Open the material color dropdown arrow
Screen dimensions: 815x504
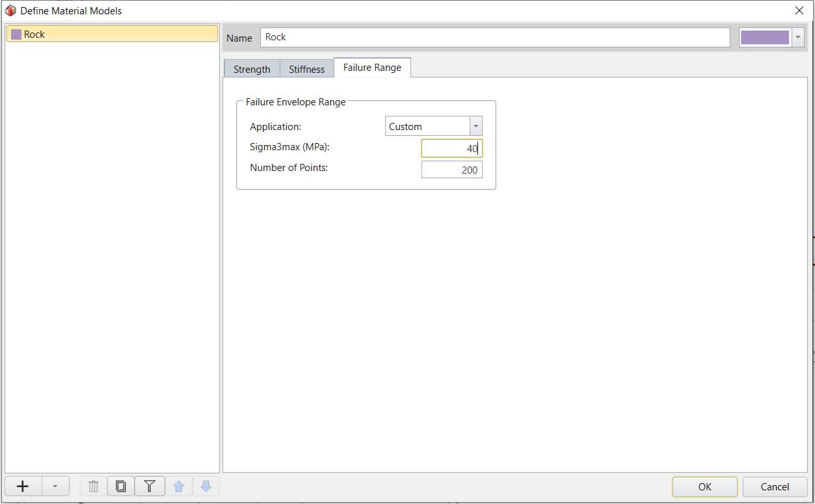coord(797,37)
